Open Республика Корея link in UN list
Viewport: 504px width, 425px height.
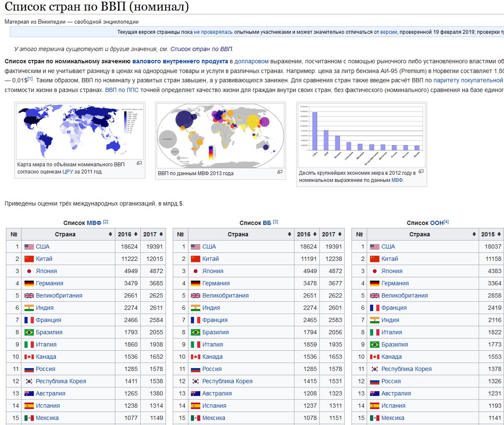coord(406,369)
